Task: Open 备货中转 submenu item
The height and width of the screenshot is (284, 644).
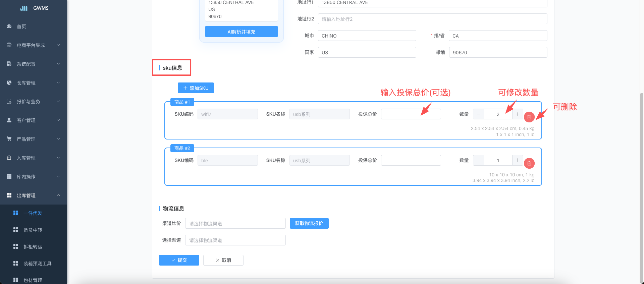Action: (34, 230)
